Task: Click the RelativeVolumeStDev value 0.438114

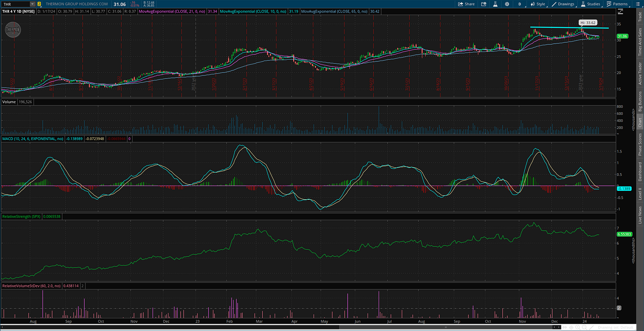Action: [x=71, y=286]
